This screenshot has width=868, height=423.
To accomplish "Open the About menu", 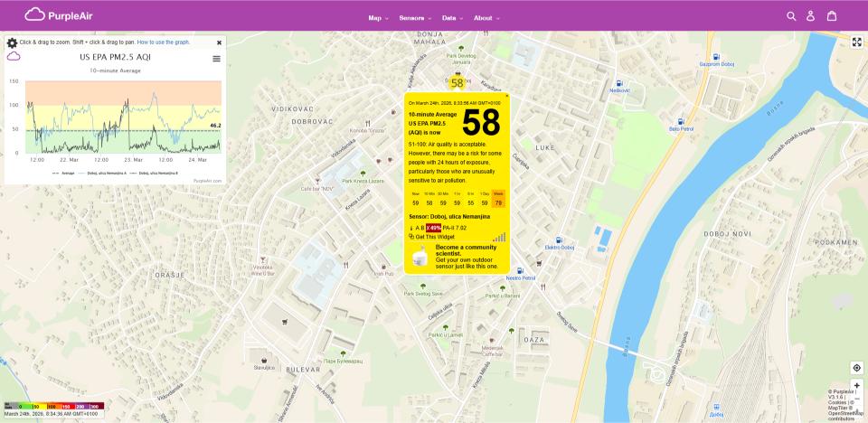I will point(486,18).
